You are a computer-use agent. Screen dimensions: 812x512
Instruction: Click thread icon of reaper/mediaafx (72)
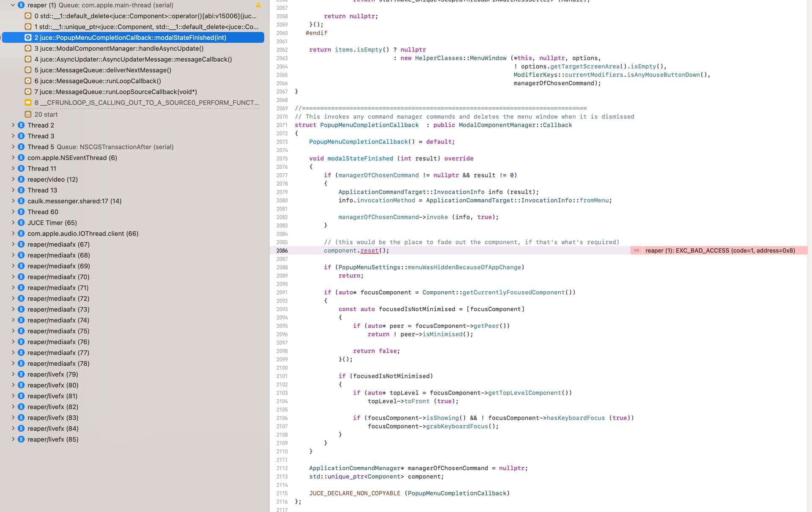(21, 298)
